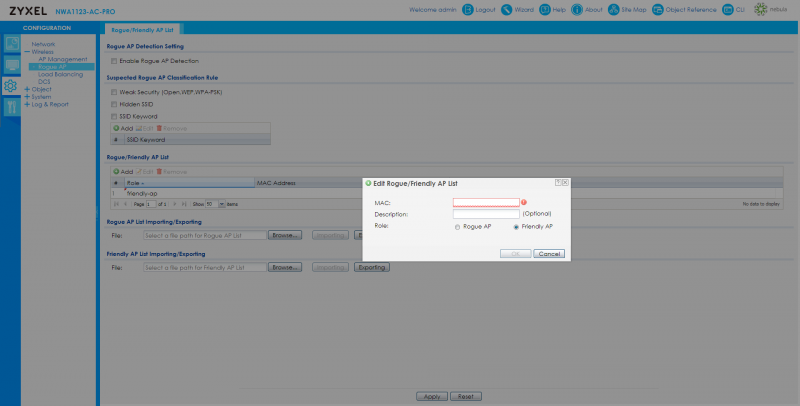Click the dialog help question icon
This screenshot has height=406, width=800.
pyautogui.click(x=558, y=182)
